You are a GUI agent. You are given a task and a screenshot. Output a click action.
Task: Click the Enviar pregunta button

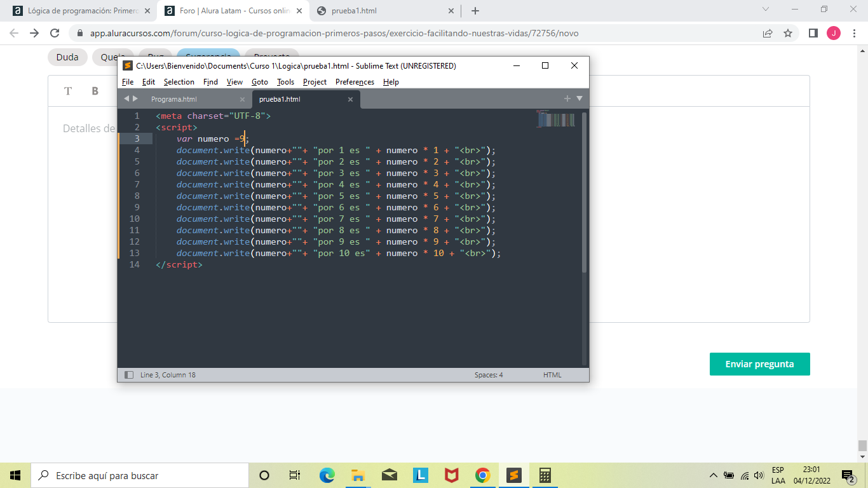[x=760, y=364]
